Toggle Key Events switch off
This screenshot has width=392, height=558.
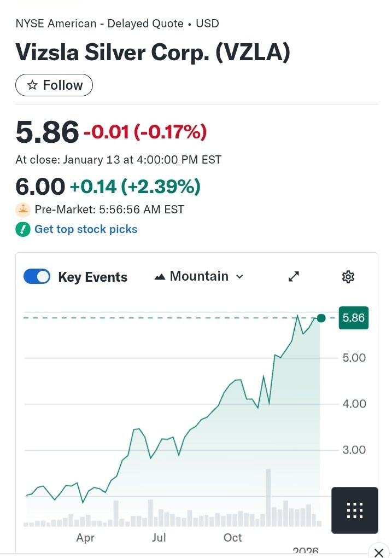click(x=37, y=277)
